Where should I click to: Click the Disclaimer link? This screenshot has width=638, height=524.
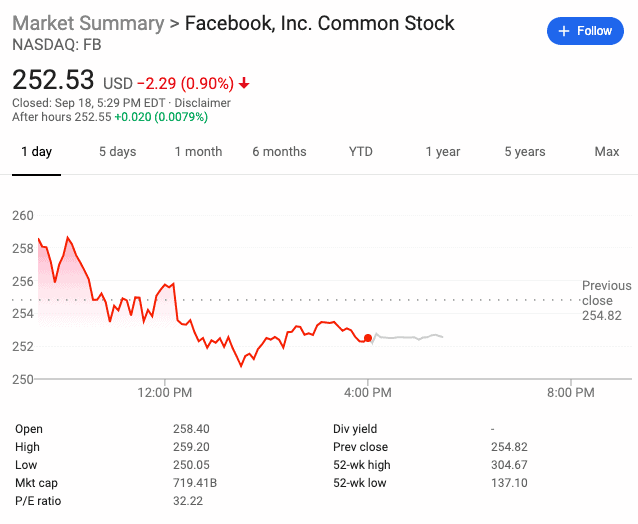click(x=204, y=103)
